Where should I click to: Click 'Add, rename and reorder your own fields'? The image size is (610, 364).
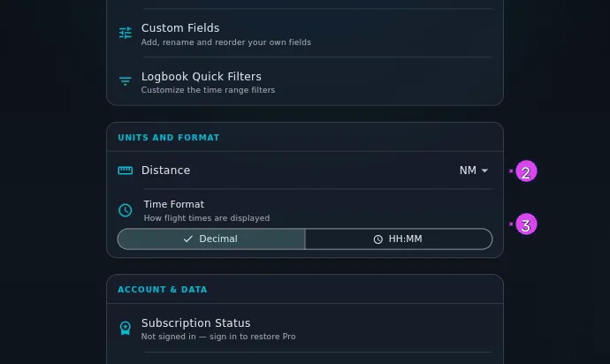[226, 42]
